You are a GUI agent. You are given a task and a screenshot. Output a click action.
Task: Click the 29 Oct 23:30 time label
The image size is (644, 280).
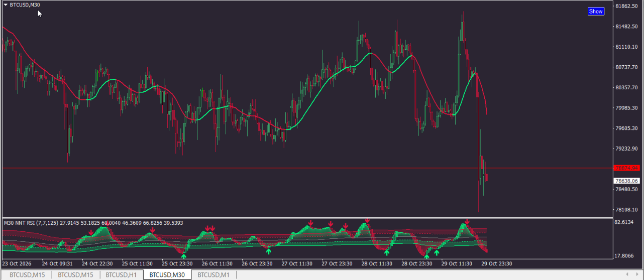coord(496,263)
